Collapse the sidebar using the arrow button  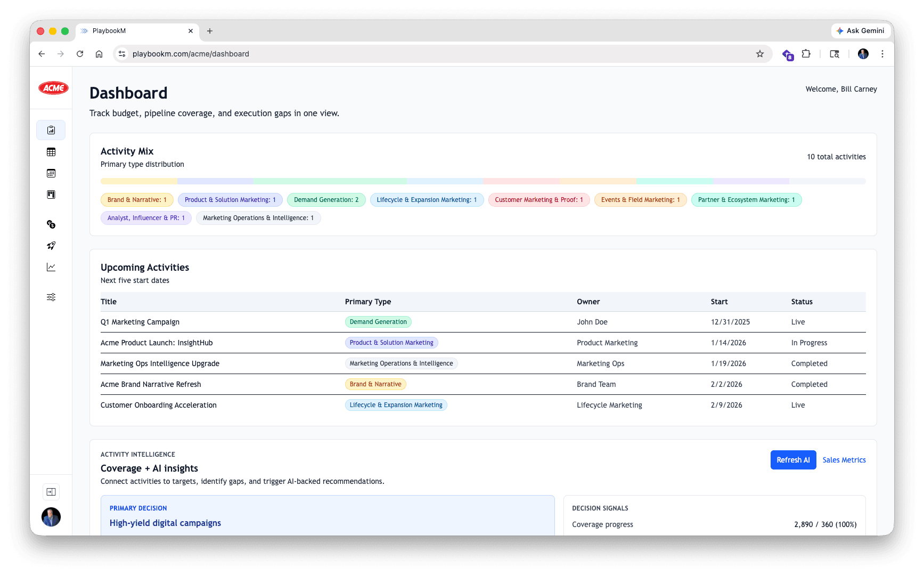coord(51,491)
